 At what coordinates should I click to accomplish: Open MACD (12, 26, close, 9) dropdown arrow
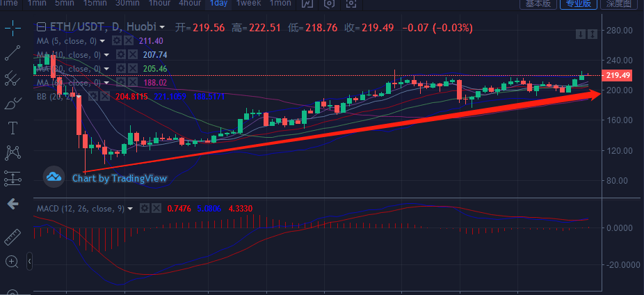130,209
